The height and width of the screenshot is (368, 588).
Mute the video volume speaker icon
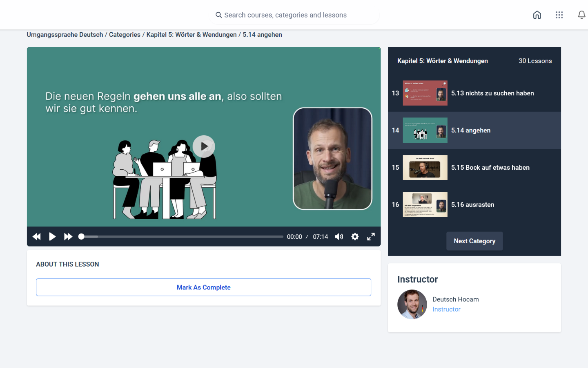pyautogui.click(x=339, y=237)
